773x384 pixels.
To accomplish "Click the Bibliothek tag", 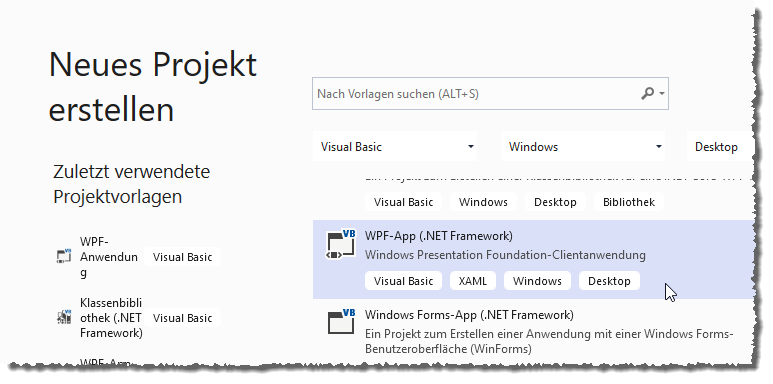I will (629, 202).
